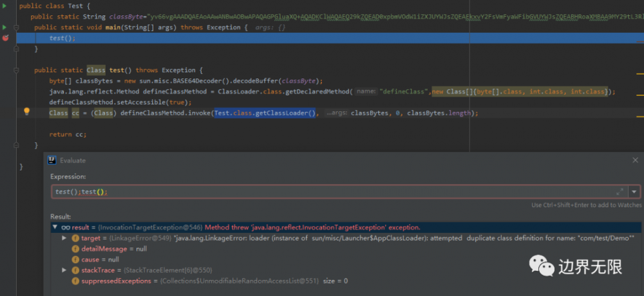
Task: Click field icon next to stackTrace
Action: click(75, 270)
